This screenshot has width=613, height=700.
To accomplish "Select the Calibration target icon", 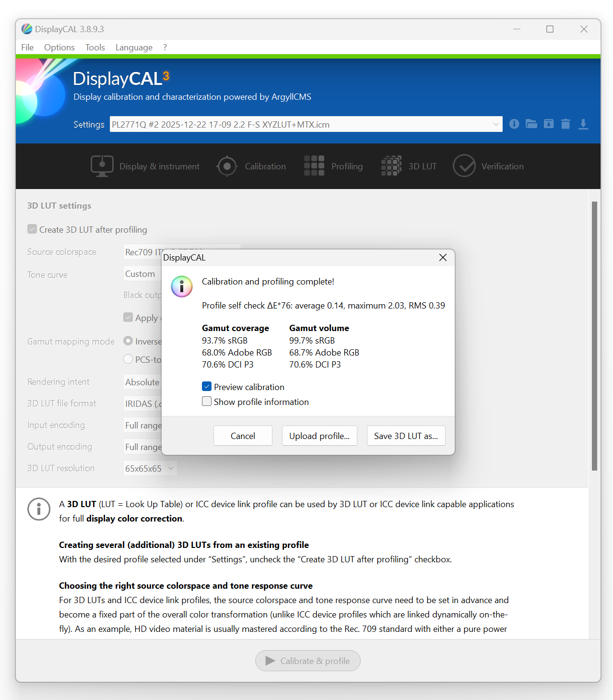I will point(227,166).
